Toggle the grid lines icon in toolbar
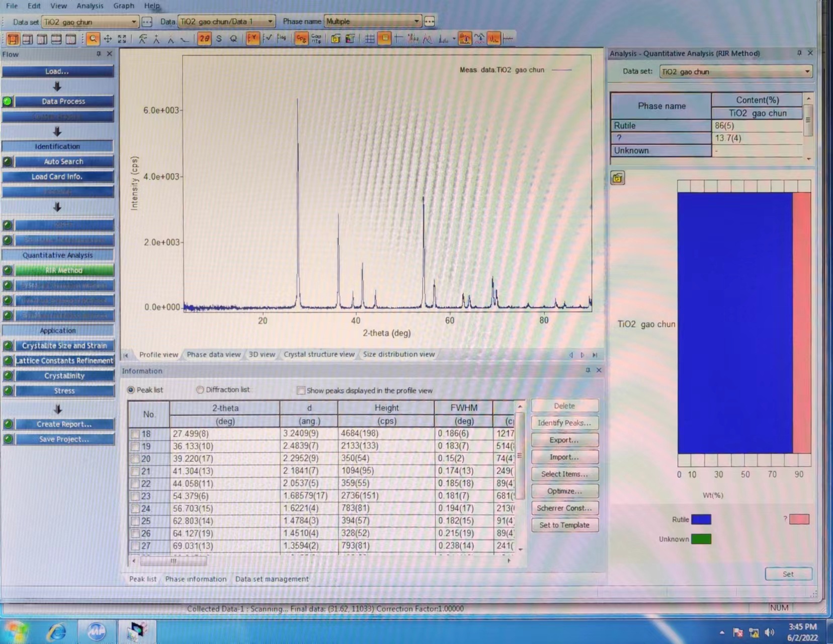833x644 pixels. [369, 39]
